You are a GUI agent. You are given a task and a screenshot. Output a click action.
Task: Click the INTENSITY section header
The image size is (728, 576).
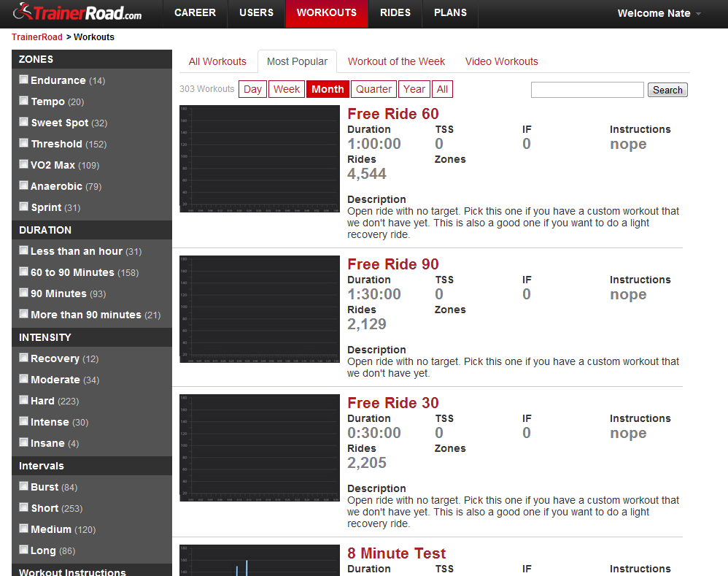[x=92, y=338]
